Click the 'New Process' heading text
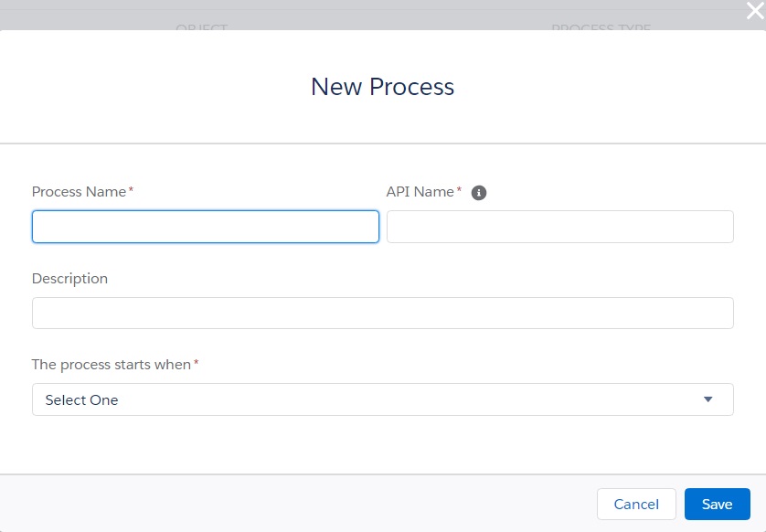This screenshot has width=766, height=532. pyautogui.click(x=382, y=87)
